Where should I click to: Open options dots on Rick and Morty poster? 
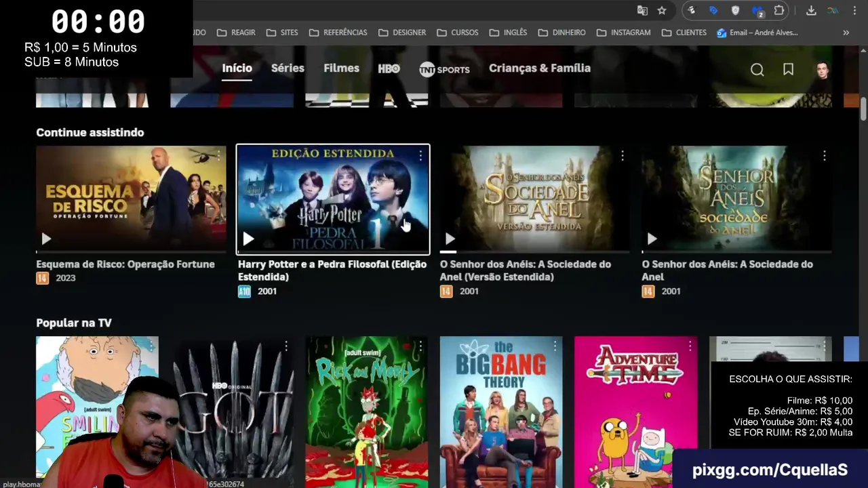[420, 346]
